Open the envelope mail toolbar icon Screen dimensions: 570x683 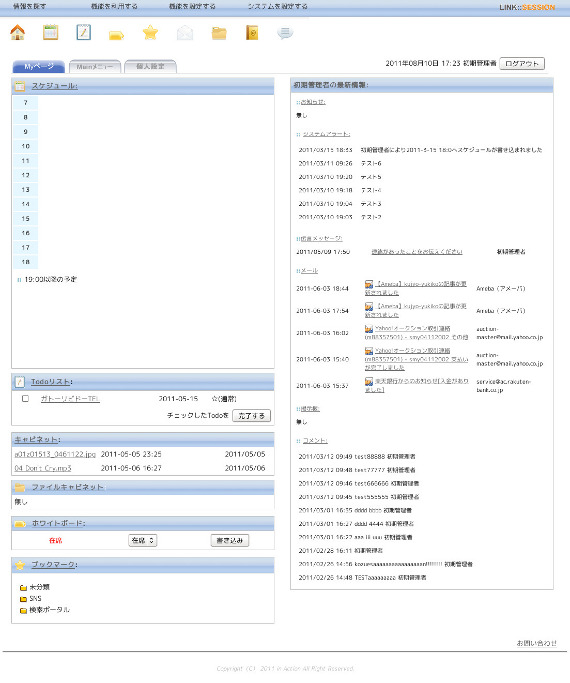185,33
